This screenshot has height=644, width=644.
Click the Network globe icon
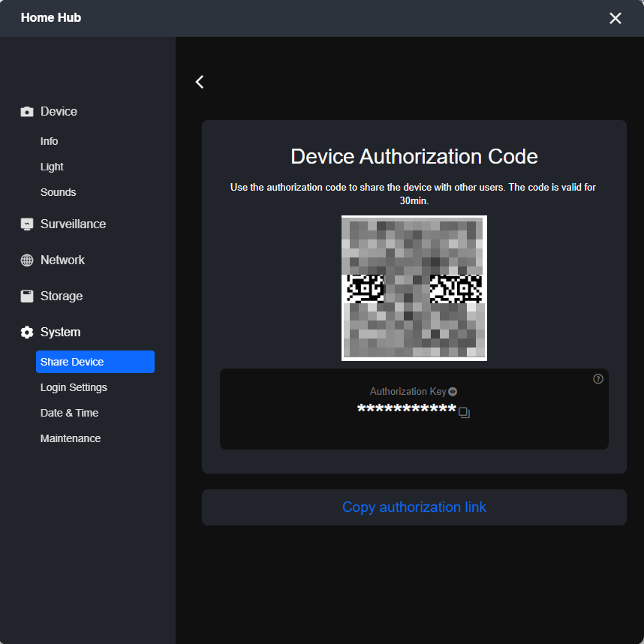click(27, 260)
